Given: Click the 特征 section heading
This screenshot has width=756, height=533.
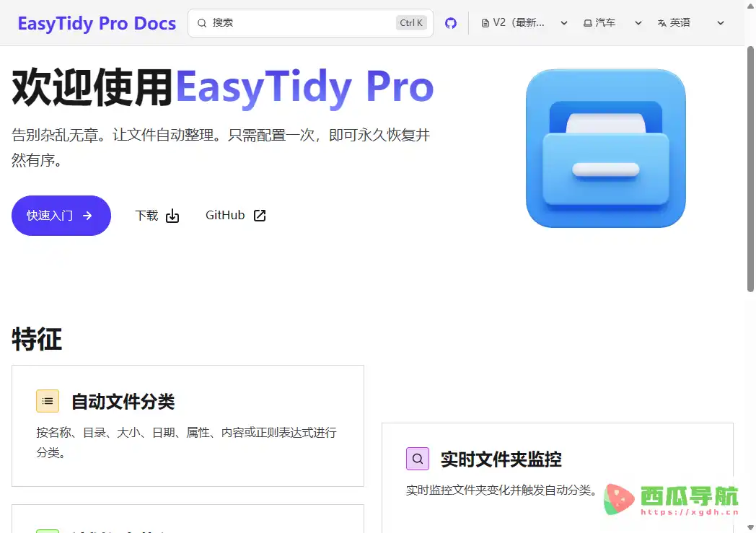Looking at the screenshot, I should [x=37, y=339].
